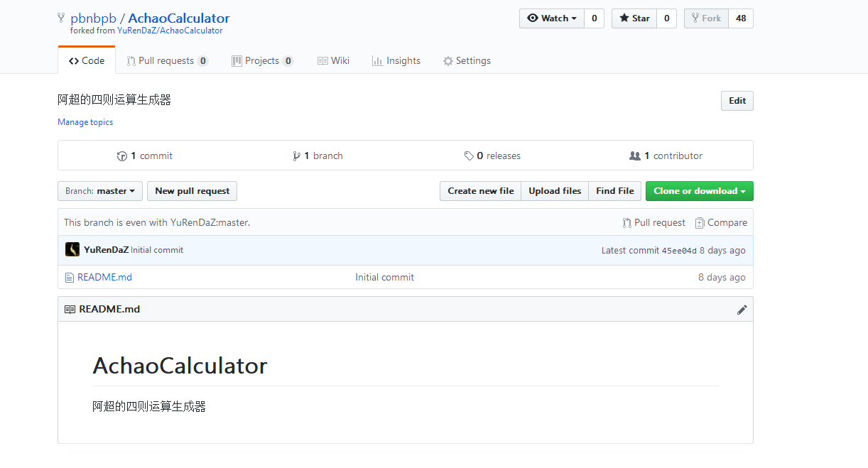Viewport: 868px width, 468px height.
Task: Open the watchers count next to Watch
Action: pyautogui.click(x=595, y=18)
